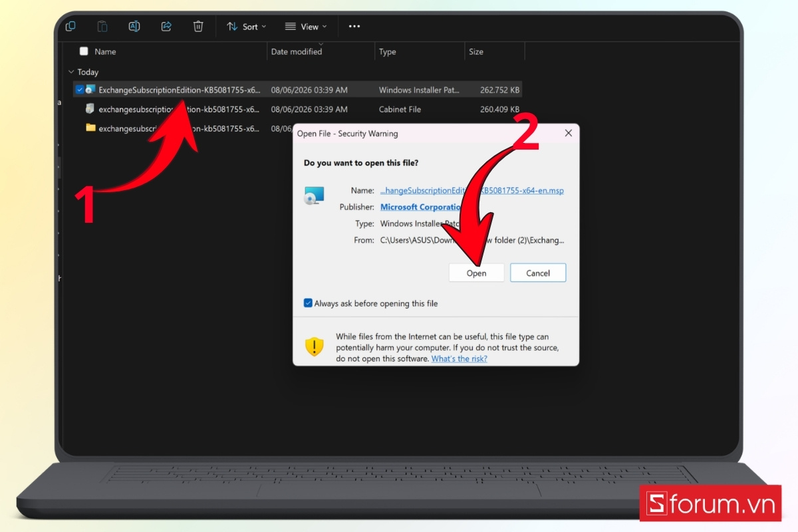This screenshot has height=532, width=798.
Task: Click the Paste icon in Explorer toolbar
Action: [x=102, y=27]
